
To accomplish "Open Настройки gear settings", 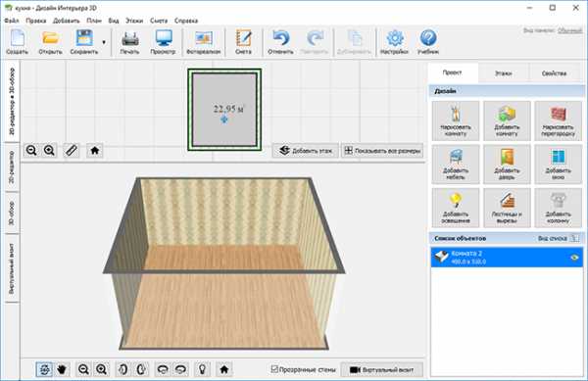I will click(394, 41).
